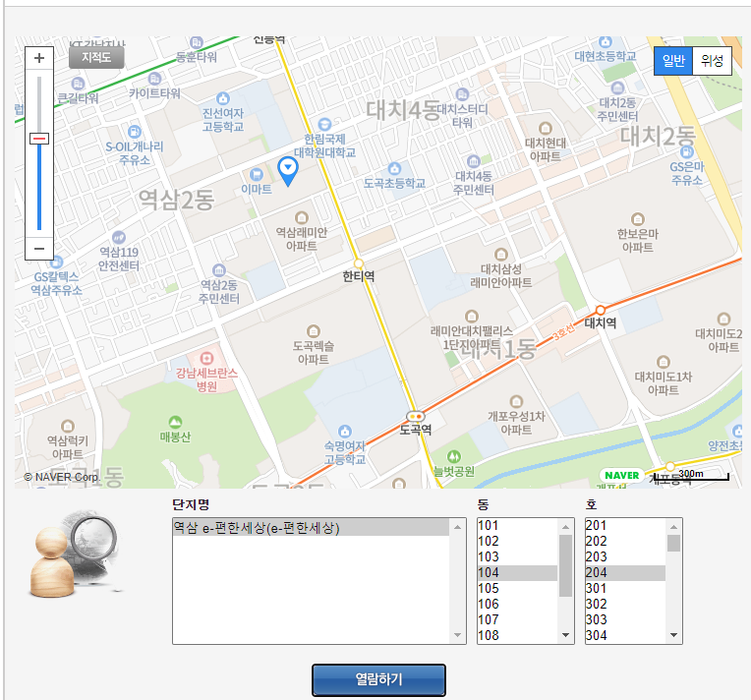Image resolution: width=751 pixels, height=700 pixels.
Task: Click the 호 list scrollbar thumb
Action: click(674, 544)
